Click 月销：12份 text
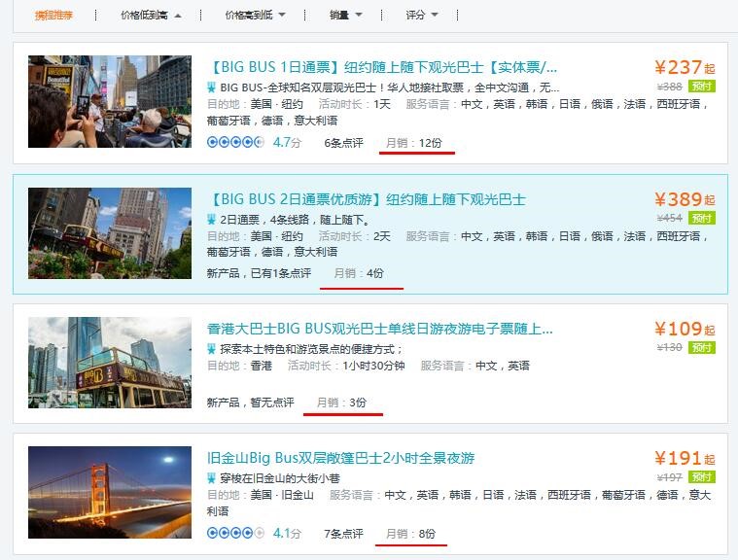Image resolution: width=738 pixels, height=560 pixels. point(413,143)
